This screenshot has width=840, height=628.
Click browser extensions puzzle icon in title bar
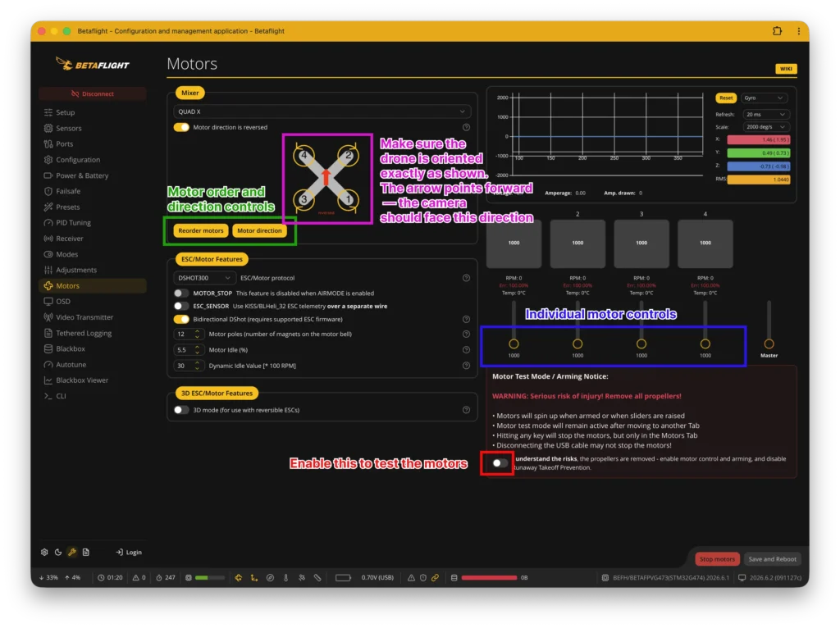(777, 31)
